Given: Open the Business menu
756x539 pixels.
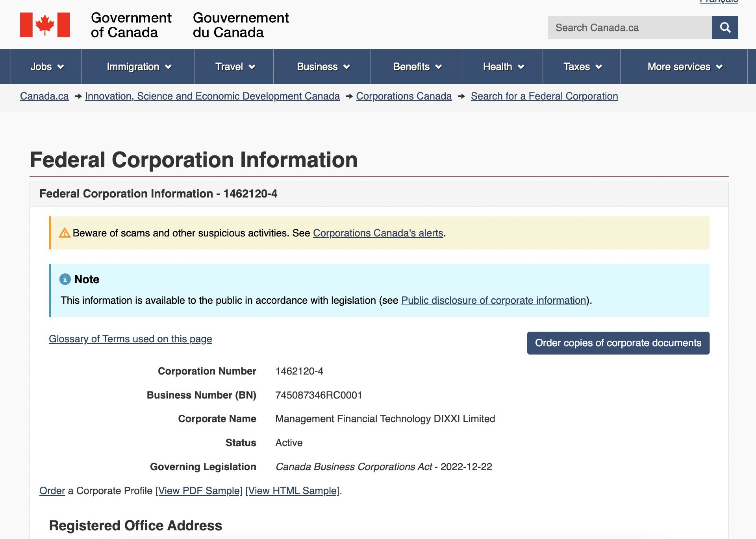Looking at the screenshot, I should (x=322, y=67).
